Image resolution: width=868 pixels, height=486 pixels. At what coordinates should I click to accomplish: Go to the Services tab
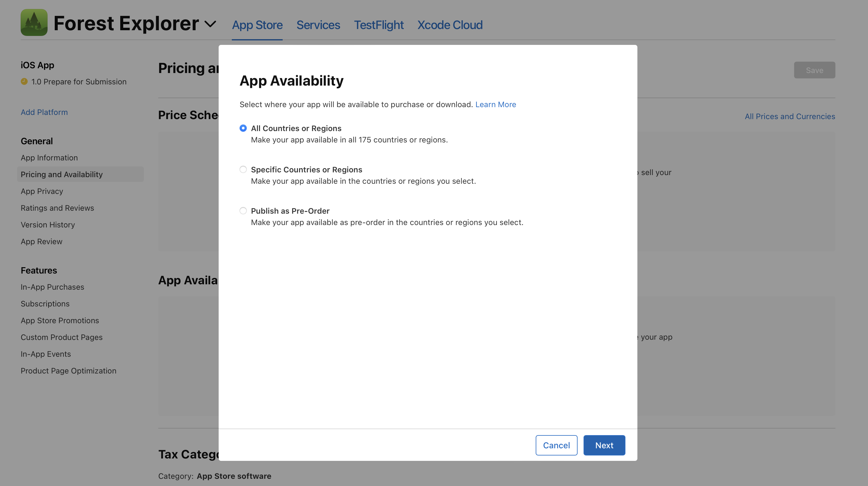tap(318, 25)
